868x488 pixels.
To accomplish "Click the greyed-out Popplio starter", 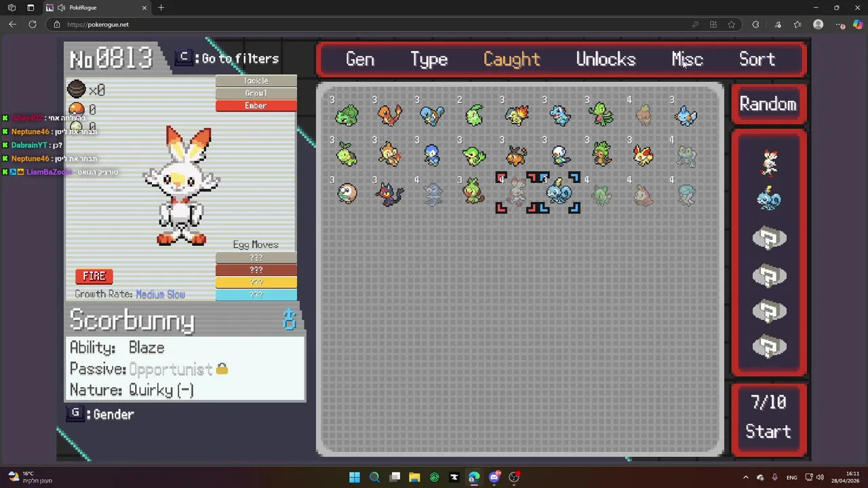I will point(432,195).
